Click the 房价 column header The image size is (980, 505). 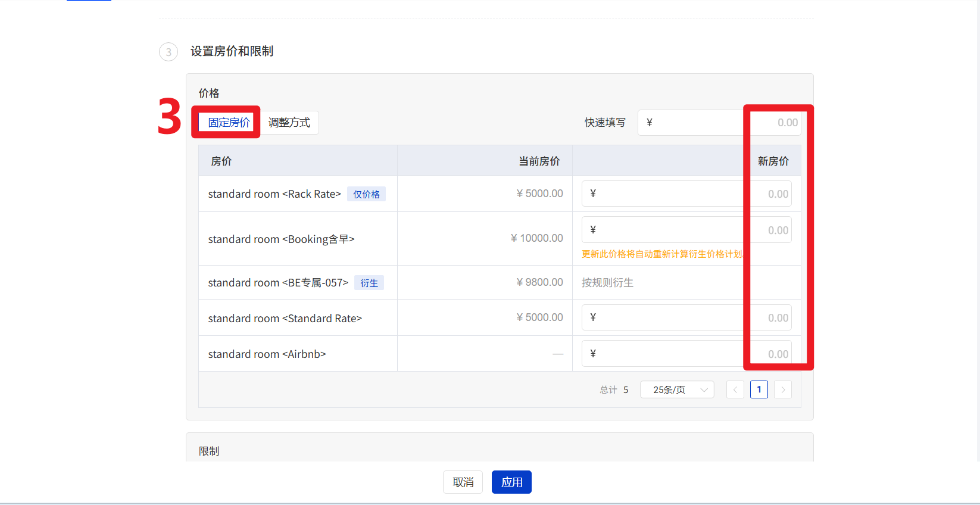pos(221,161)
